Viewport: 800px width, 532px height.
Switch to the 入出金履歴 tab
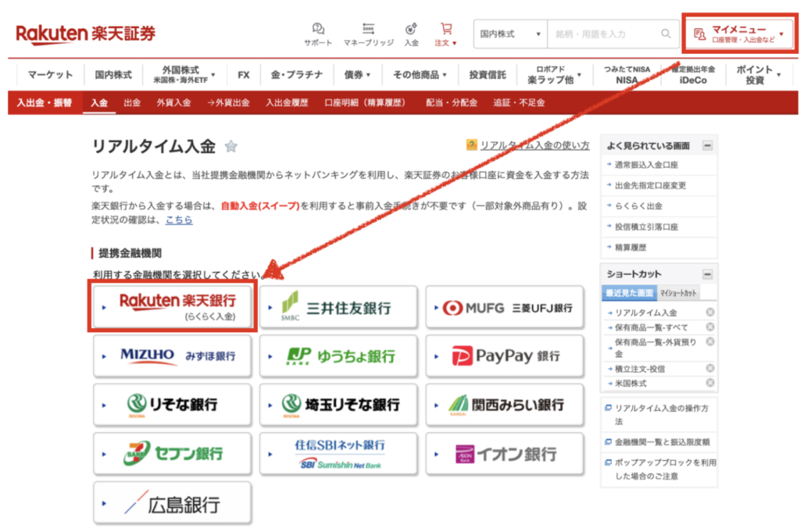click(x=287, y=102)
